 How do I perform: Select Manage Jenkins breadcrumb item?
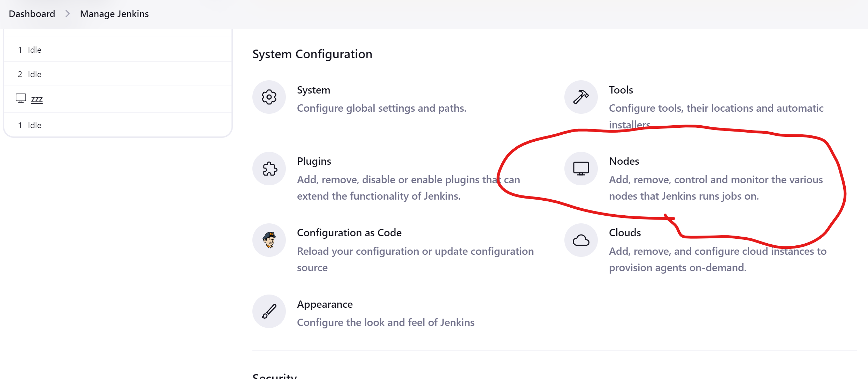tap(114, 14)
